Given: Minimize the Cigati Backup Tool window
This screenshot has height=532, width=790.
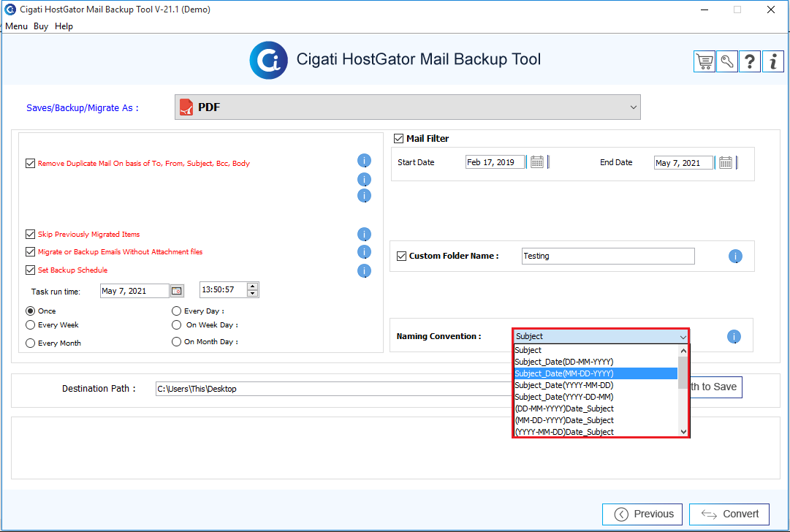Looking at the screenshot, I should pyautogui.click(x=704, y=9).
